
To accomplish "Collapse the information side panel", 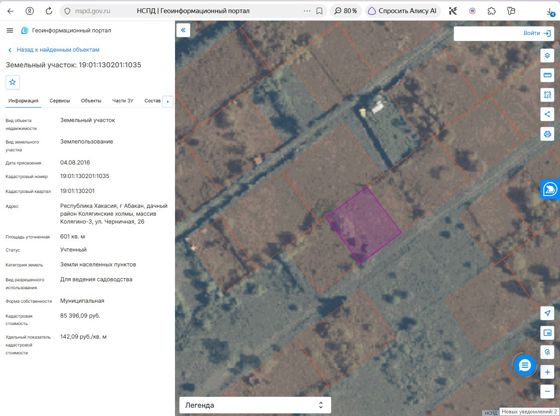I will pyautogui.click(x=183, y=30).
